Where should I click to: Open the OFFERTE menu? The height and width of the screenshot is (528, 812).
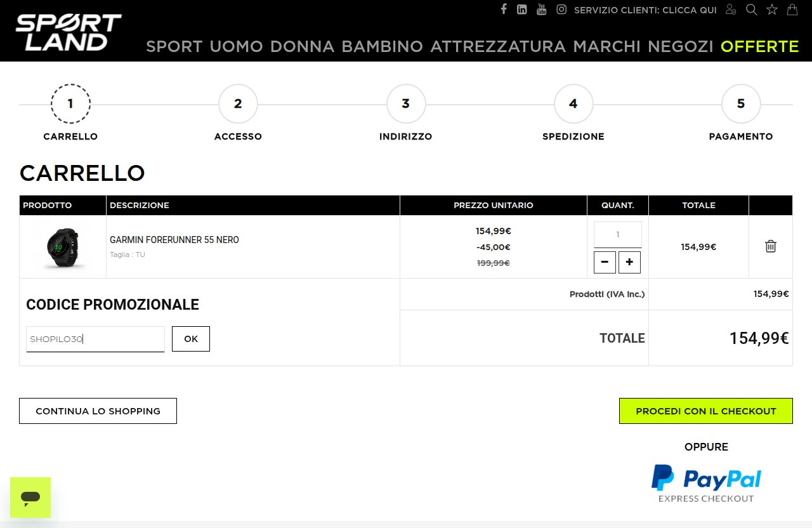(760, 46)
